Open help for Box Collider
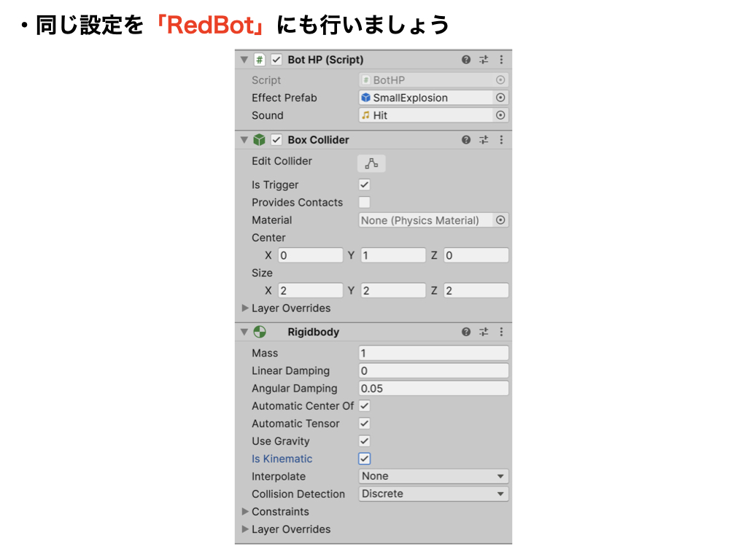 click(466, 139)
